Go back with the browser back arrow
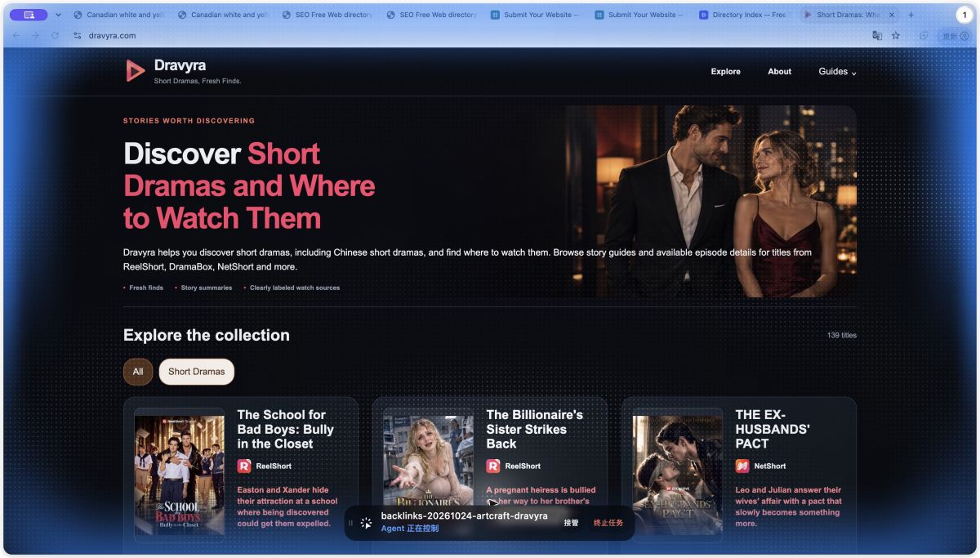This screenshot has height=558, width=980. point(16,36)
